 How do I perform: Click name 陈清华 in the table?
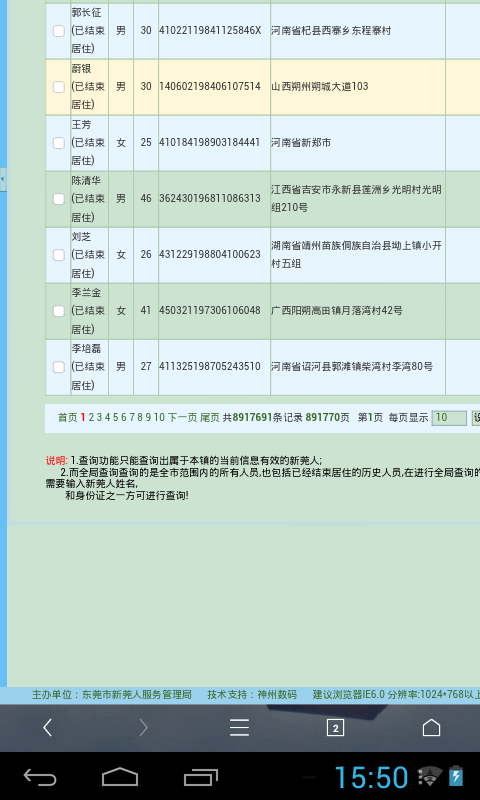pyautogui.click(x=86, y=180)
